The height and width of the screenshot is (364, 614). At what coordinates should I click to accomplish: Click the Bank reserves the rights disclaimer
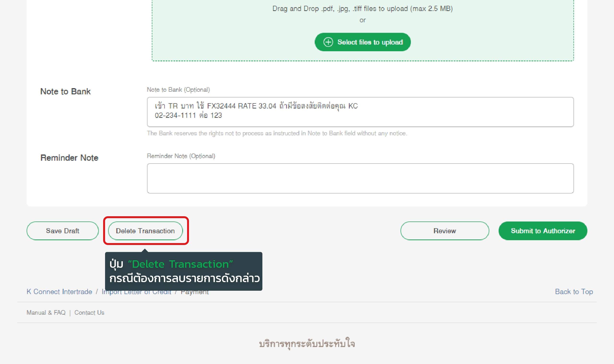[277, 133]
